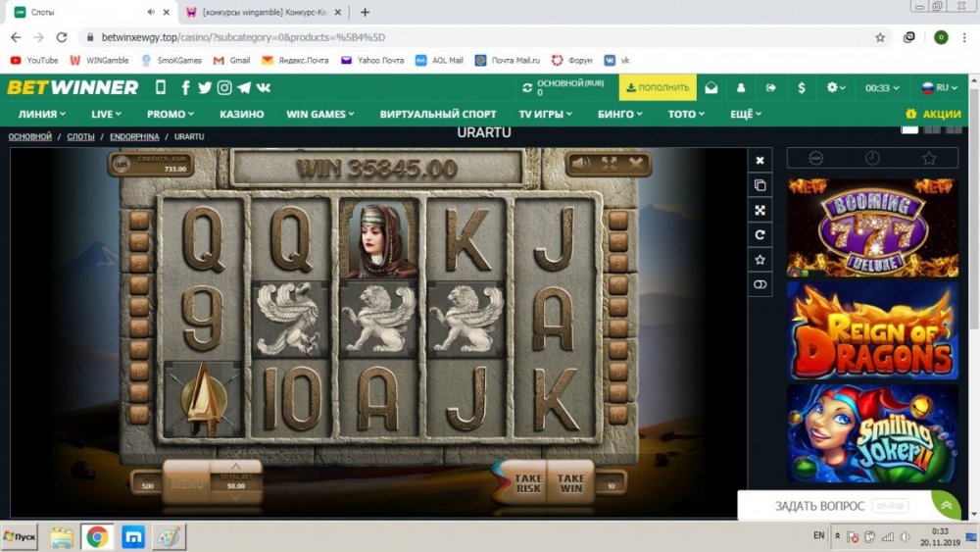Reload the game using the refresh icon
The image size is (980, 552).
(760, 235)
